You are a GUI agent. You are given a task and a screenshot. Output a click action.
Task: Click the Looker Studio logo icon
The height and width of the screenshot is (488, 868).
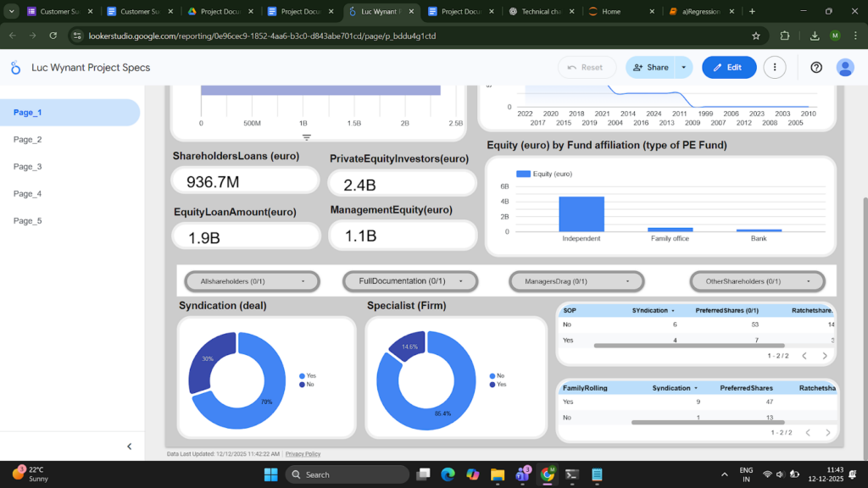pyautogui.click(x=17, y=68)
